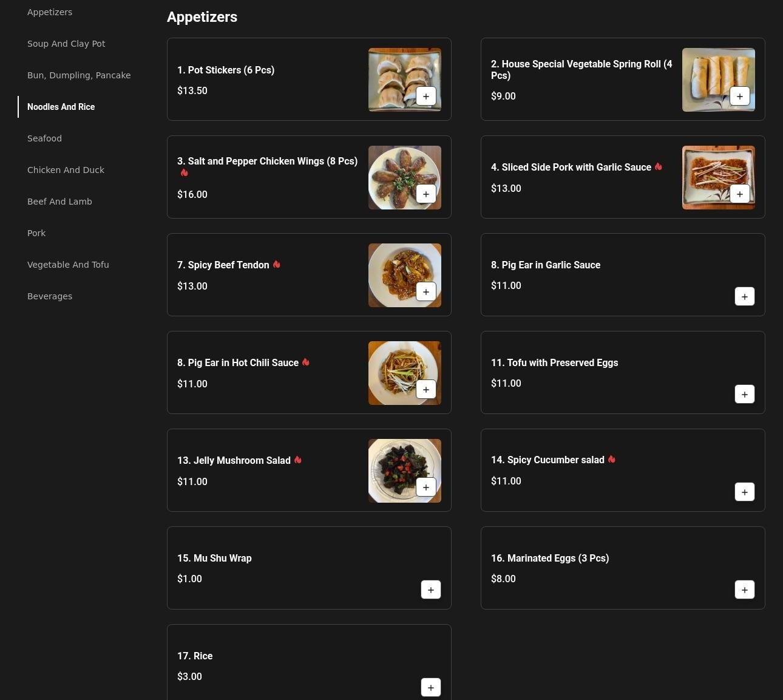The image size is (783, 700).
Task: Add Jelly Mushroom Salad to cart
Action: (425, 487)
